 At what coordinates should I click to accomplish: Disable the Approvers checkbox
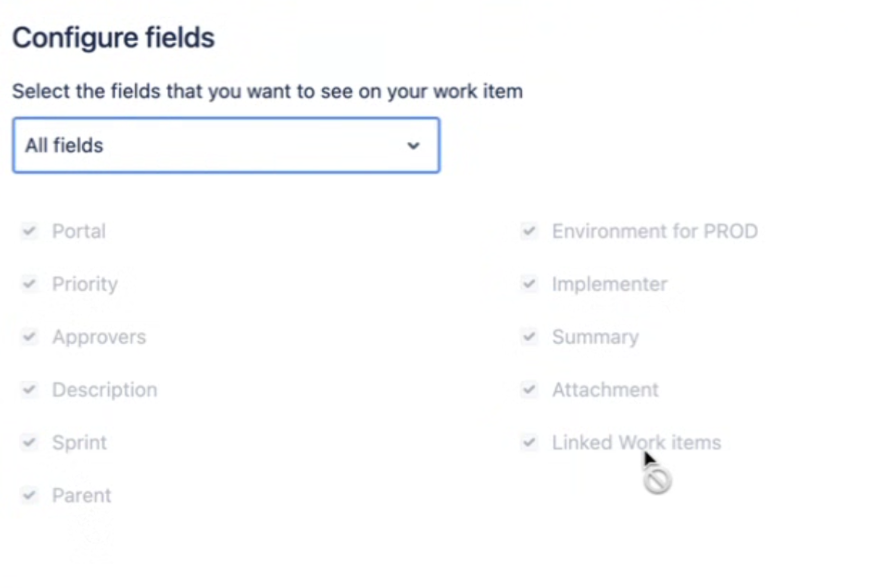point(29,336)
